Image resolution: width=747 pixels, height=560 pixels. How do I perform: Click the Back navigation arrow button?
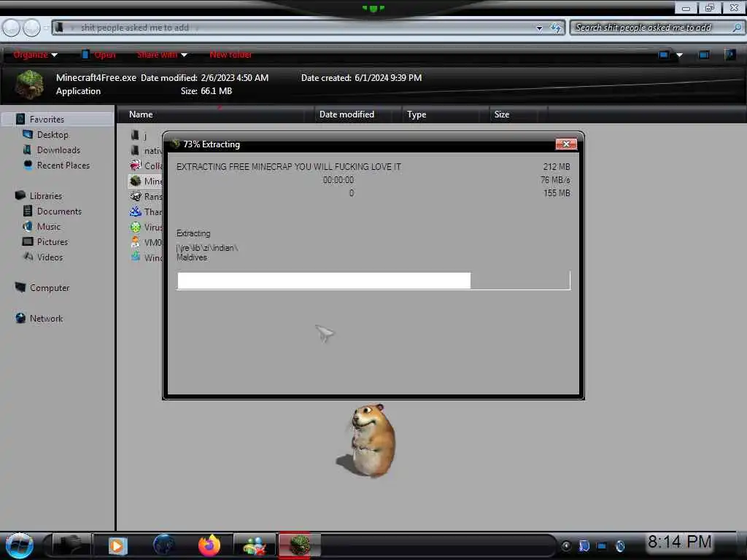point(12,28)
